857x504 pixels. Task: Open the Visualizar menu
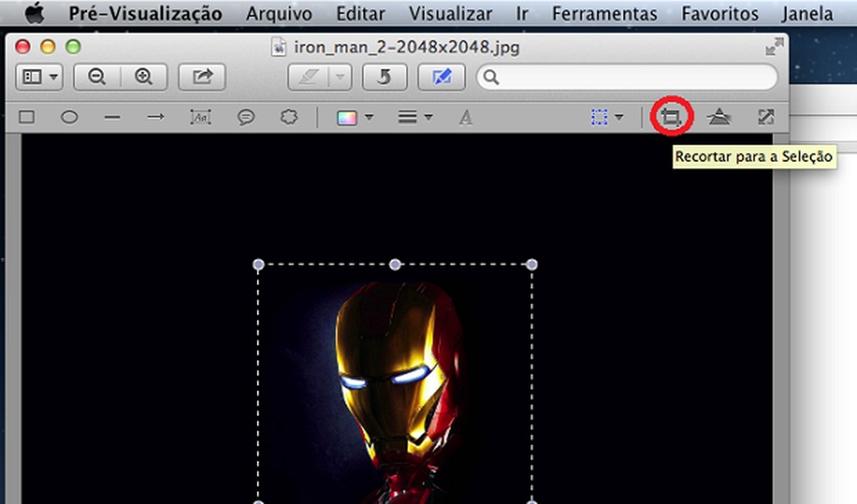coord(451,14)
